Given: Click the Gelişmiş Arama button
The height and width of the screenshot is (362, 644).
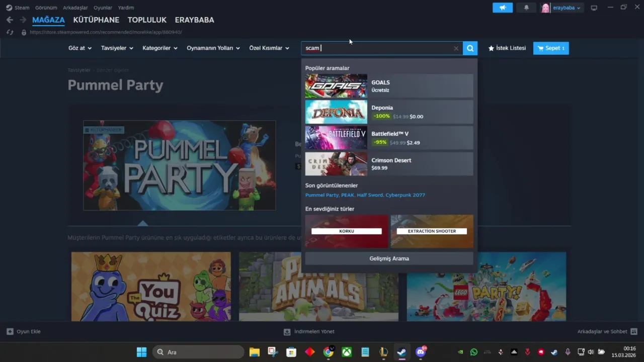Looking at the screenshot, I should (x=389, y=258).
